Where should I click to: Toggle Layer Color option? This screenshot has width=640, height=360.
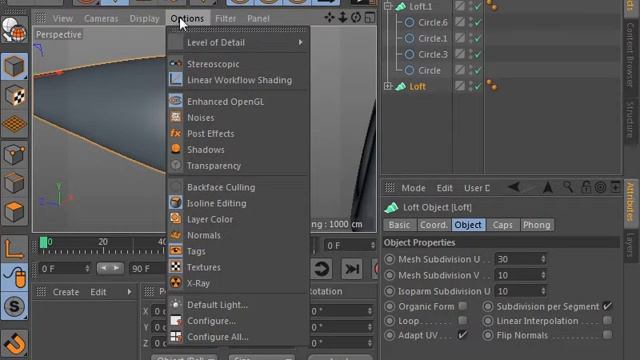pos(238,219)
